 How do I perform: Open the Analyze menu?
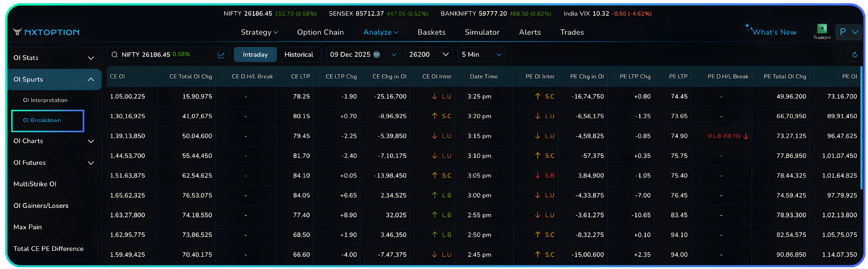coord(381,32)
